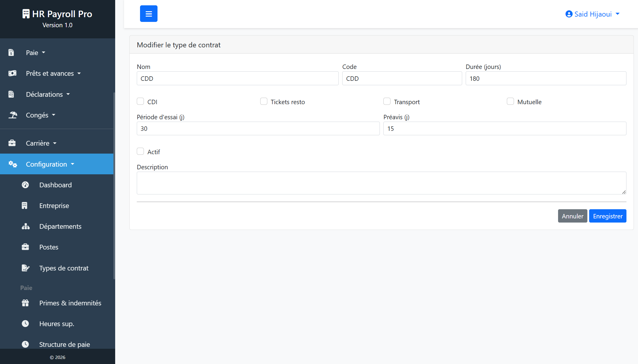
Task: Enable the Tickets resto checkbox
Action: [x=264, y=102]
